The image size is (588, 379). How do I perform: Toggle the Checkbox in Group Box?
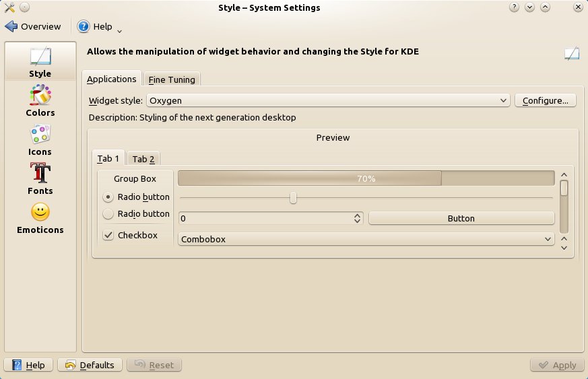click(108, 235)
